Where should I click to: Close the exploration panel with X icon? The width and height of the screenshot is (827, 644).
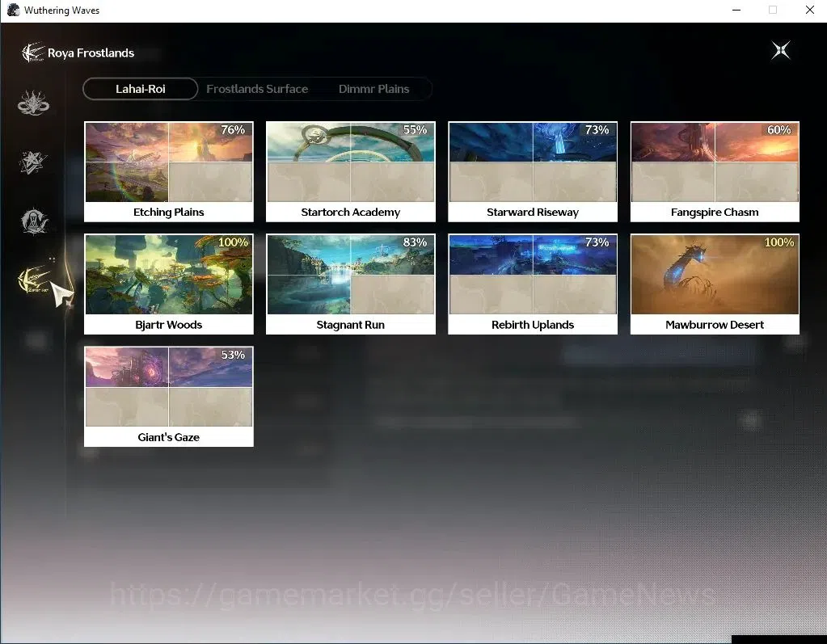(x=781, y=51)
